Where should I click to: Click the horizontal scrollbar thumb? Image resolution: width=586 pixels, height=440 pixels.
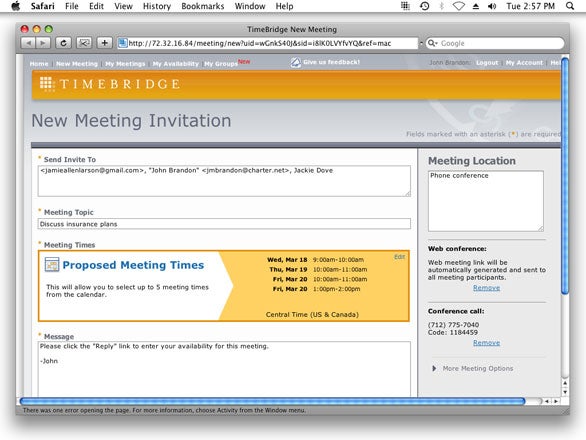[272, 401]
